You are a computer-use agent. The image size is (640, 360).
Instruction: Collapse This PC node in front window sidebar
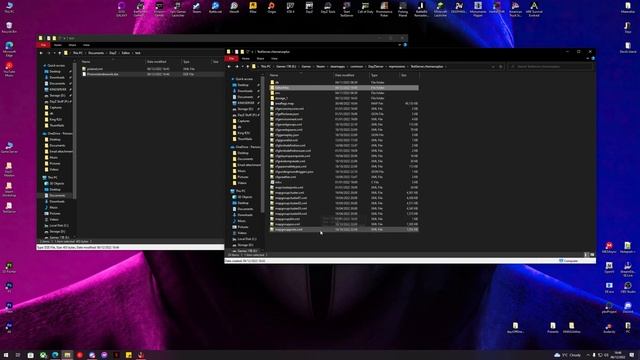tap(233, 191)
